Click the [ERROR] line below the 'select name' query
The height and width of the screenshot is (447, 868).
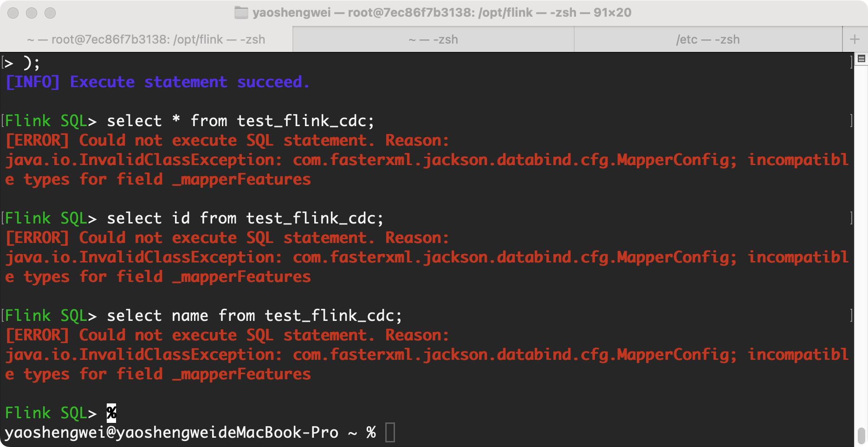pos(227,335)
